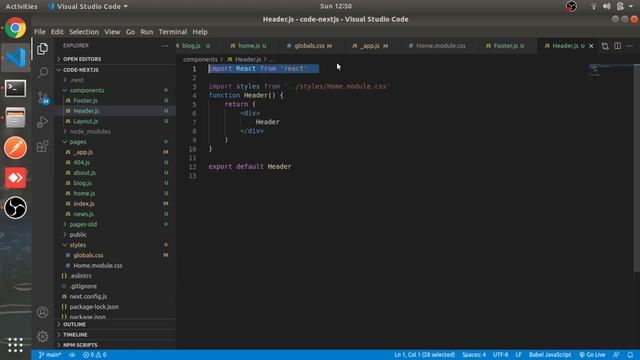Expand the Open Editors section
Screen dimensions: 640x360
tap(116, 59)
